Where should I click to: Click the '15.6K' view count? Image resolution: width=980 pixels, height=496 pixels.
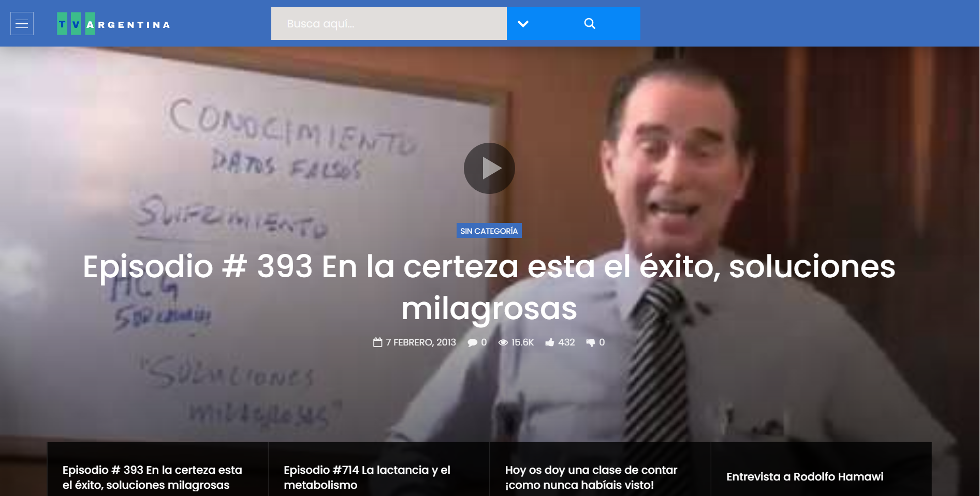(522, 342)
